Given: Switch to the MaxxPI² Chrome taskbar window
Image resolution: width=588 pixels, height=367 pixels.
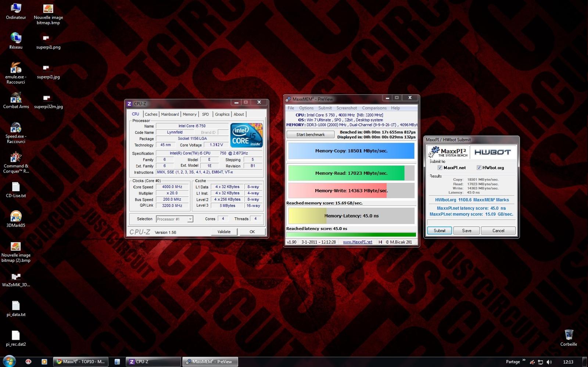Looking at the screenshot, I should click(x=80, y=362).
